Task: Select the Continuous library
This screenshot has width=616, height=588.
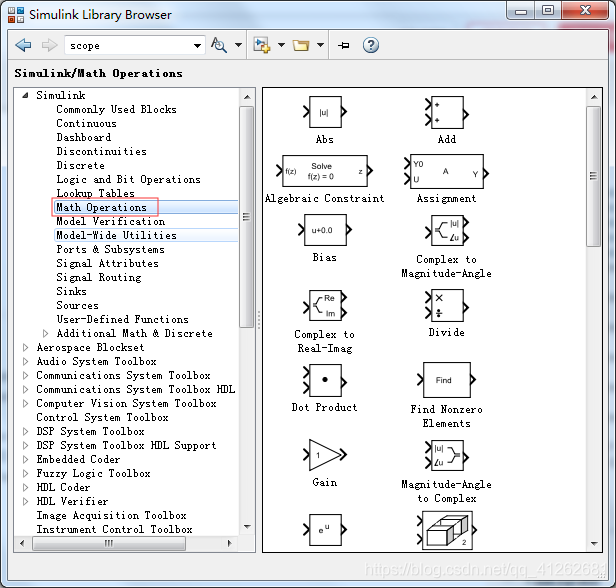Action: 86,123
